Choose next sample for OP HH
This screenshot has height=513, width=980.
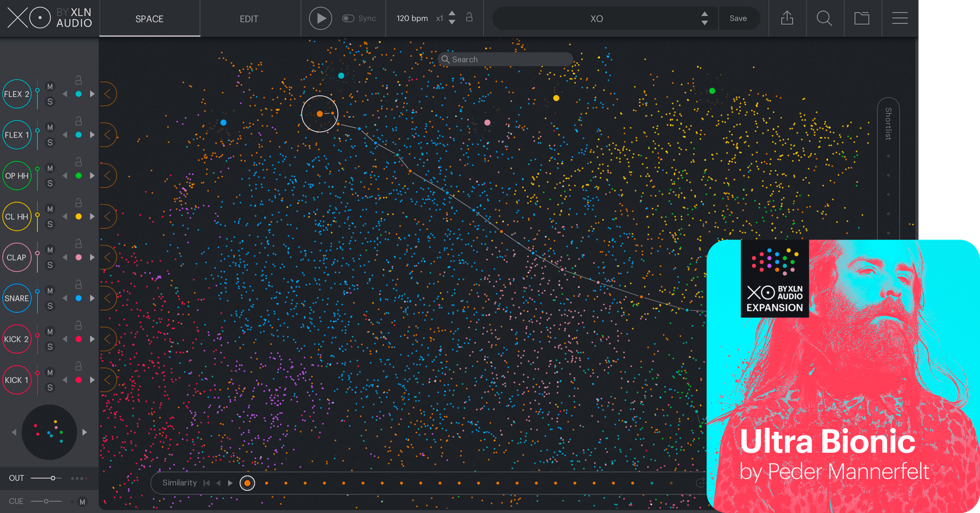(92, 176)
